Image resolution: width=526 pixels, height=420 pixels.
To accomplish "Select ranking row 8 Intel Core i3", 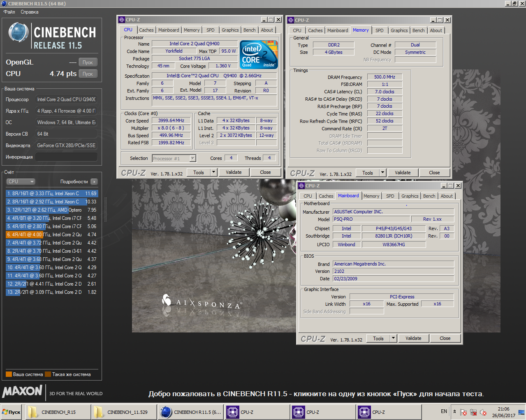I will 52,251.
